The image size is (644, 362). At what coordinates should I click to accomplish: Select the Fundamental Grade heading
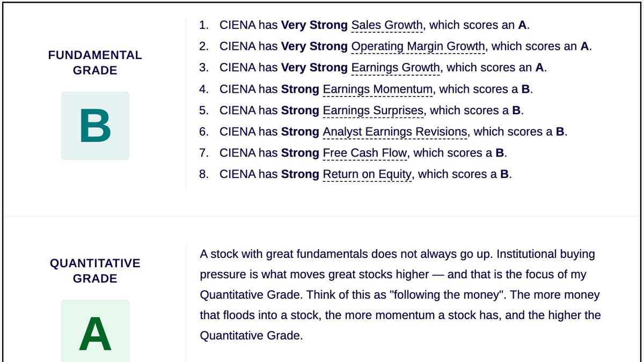[x=95, y=63]
